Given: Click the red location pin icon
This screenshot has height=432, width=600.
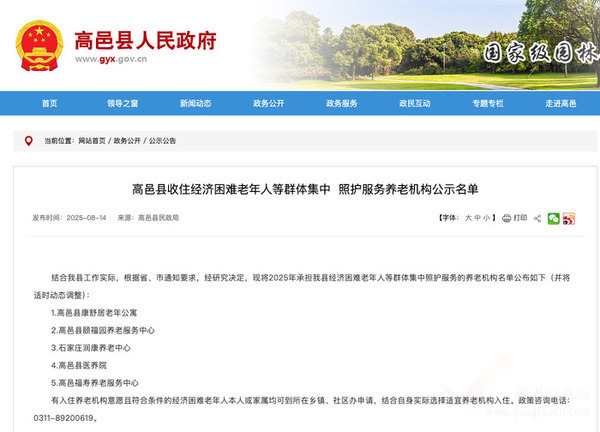Looking at the screenshot, I should pos(28,141).
